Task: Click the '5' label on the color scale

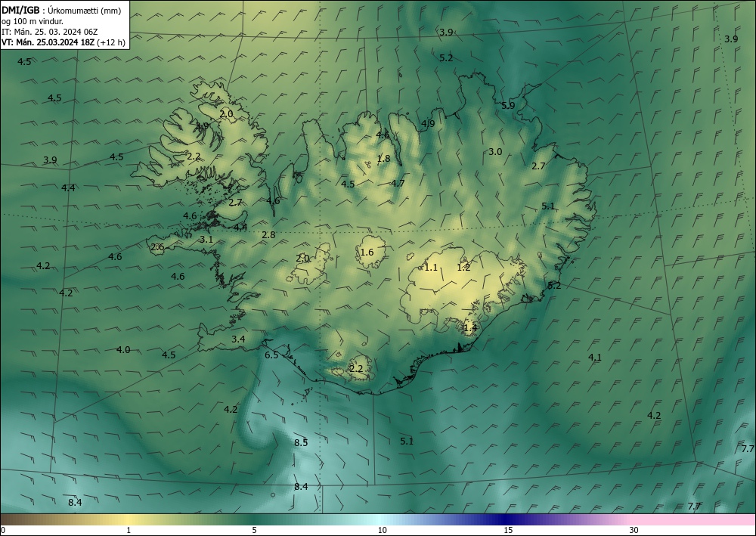Action: coord(254,530)
